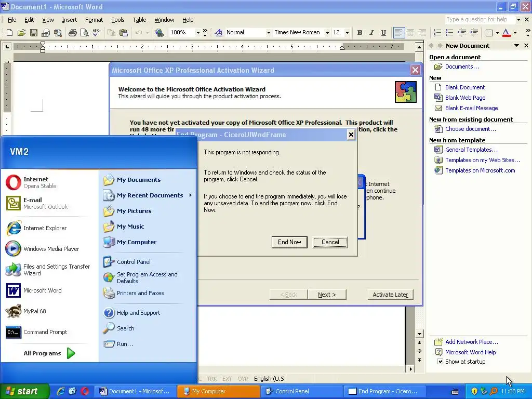Click the New Blank Document toolbar icon

coord(9,33)
